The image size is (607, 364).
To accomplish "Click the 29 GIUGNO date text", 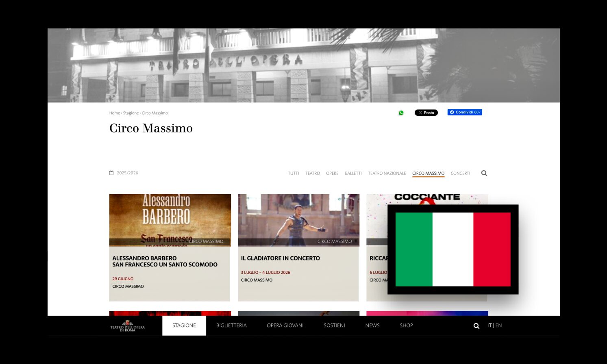I will point(123,279).
